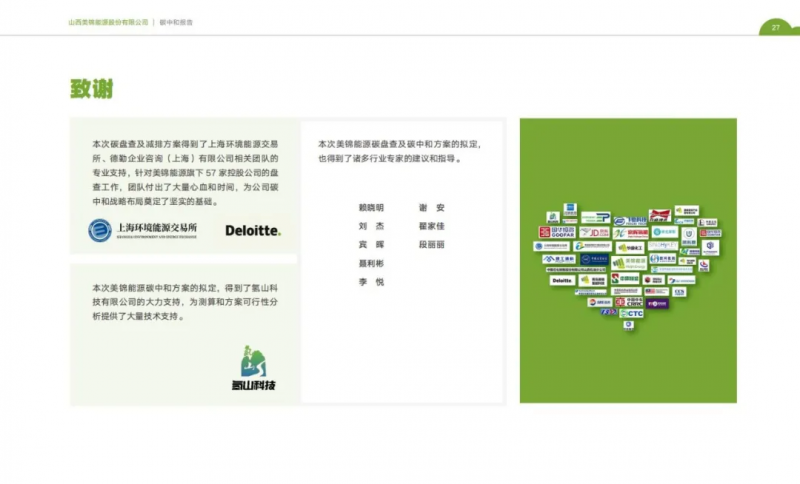Click the SinoHytec logo in the heart
The width and height of the screenshot is (800, 484).
click(x=663, y=245)
